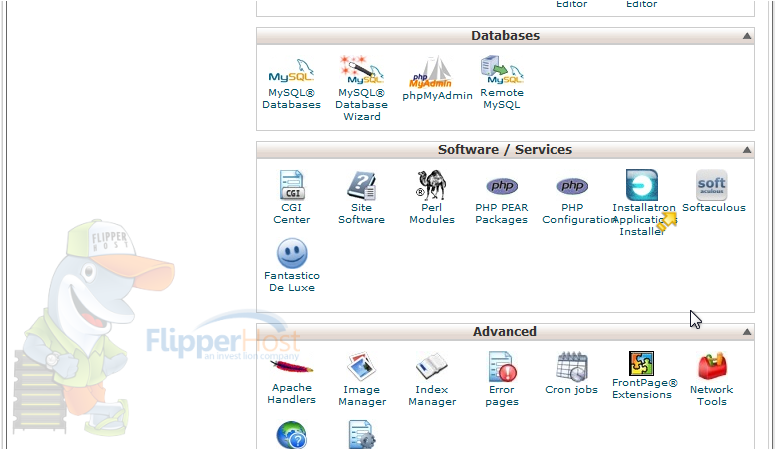Open the phpMyAdmin icon
The image size is (776, 450).
(x=431, y=72)
